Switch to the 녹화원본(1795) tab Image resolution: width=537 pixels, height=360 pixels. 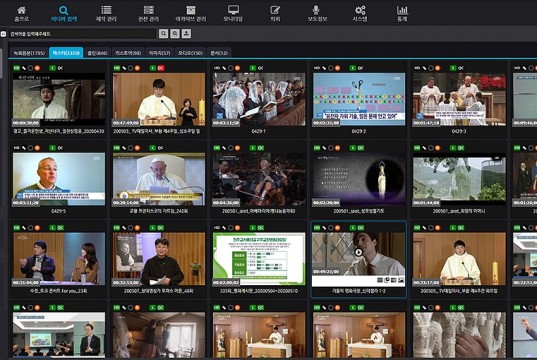[x=29, y=53]
